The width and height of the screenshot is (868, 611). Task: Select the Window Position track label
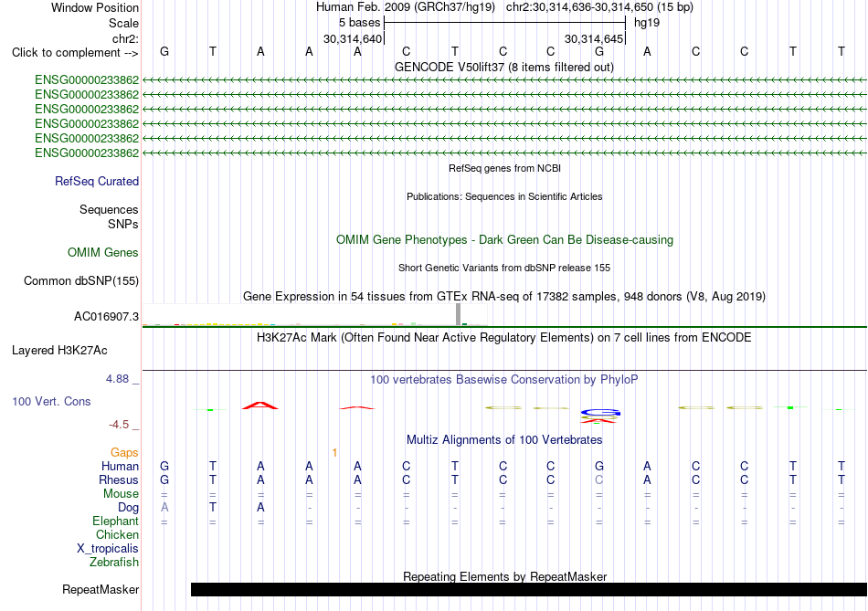click(x=95, y=7)
